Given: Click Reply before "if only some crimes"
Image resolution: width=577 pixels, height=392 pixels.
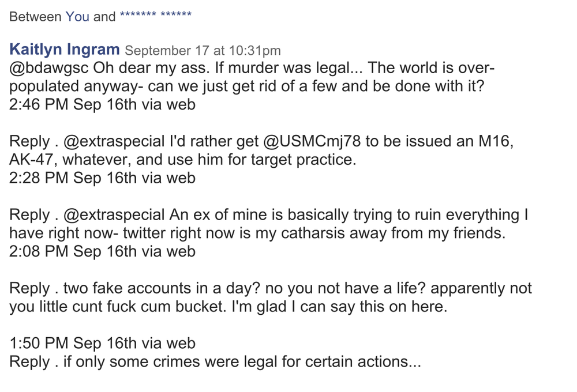Looking at the screenshot, I should pos(29,363).
